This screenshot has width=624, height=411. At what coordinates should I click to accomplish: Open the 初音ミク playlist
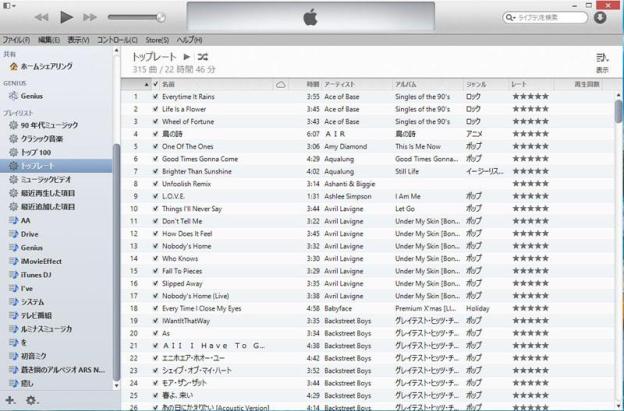[x=28, y=356]
